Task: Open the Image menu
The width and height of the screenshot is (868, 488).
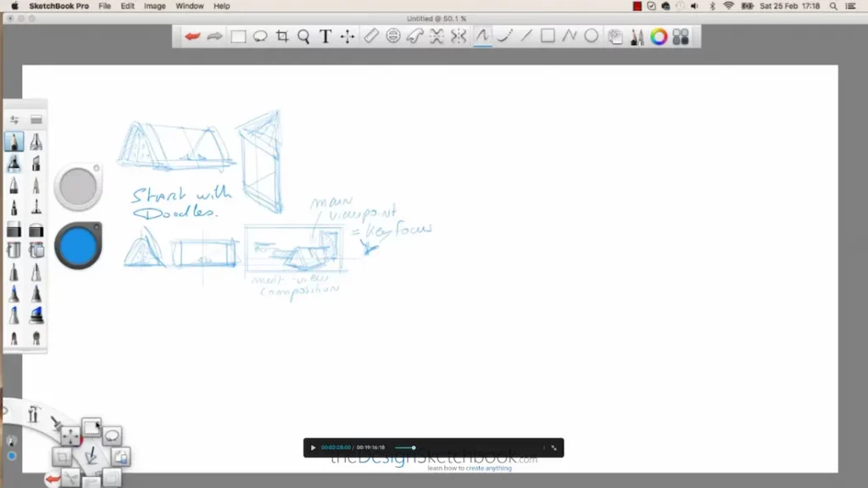Action: (155, 6)
